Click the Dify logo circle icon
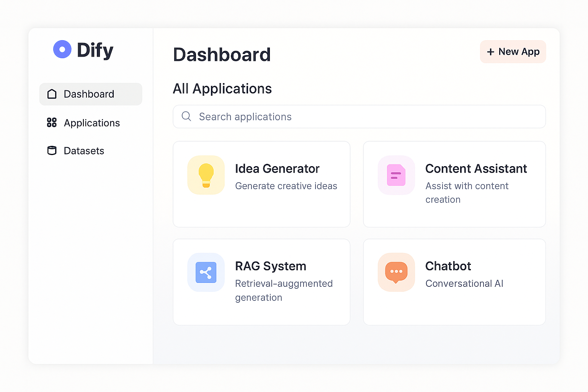Screen dimensions: 588x392 (x=62, y=49)
